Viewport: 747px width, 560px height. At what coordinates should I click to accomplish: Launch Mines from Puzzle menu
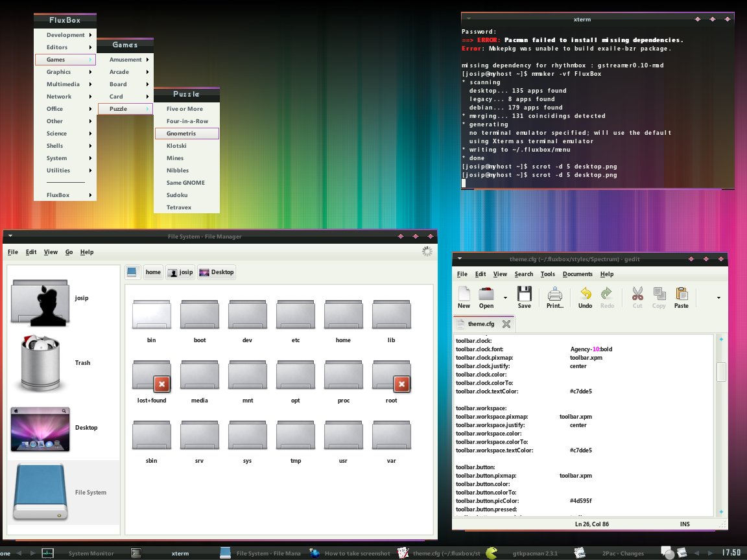tap(187, 158)
